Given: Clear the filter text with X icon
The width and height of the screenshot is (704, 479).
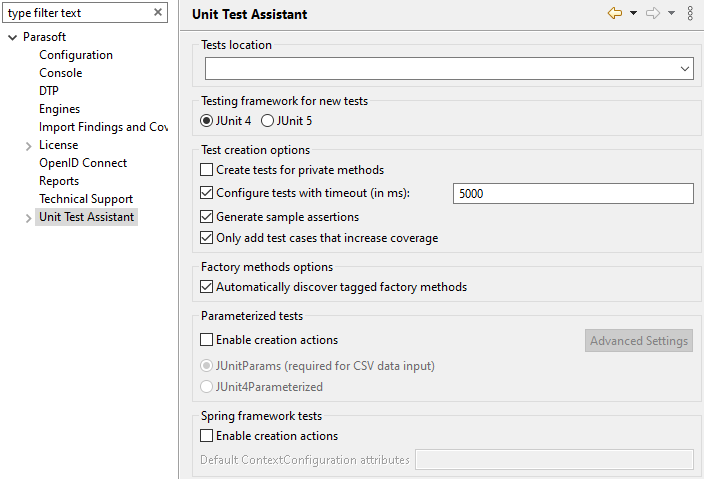Looking at the screenshot, I should pos(158,12).
